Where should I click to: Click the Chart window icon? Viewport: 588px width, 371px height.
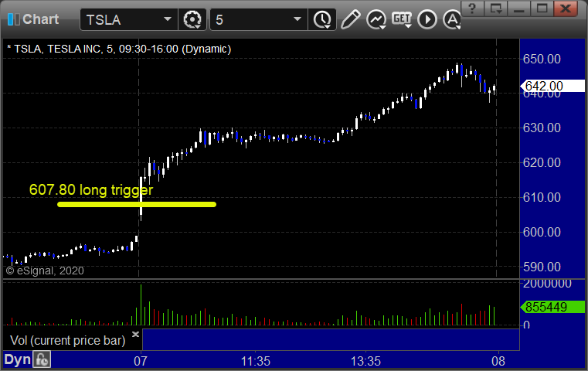coord(13,19)
